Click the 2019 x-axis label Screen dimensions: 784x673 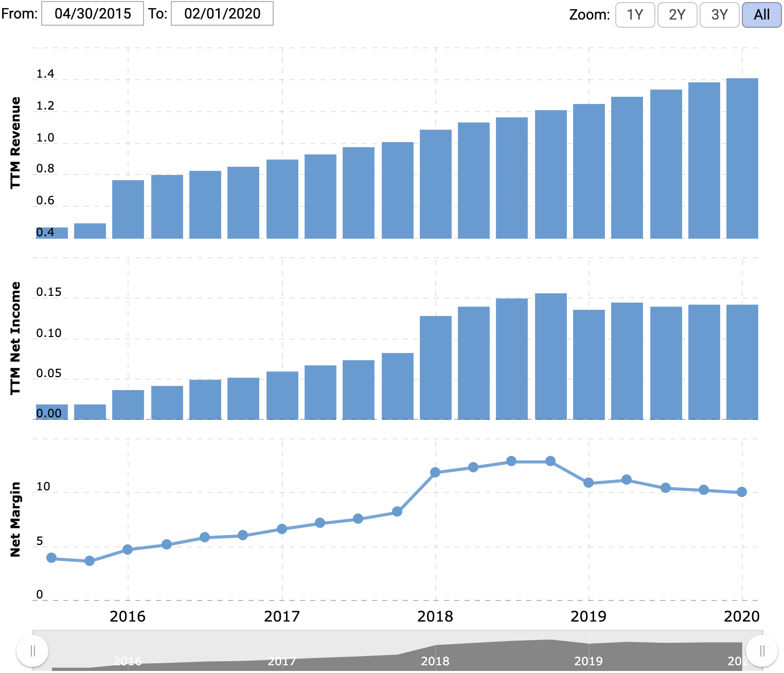tap(589, 616)
